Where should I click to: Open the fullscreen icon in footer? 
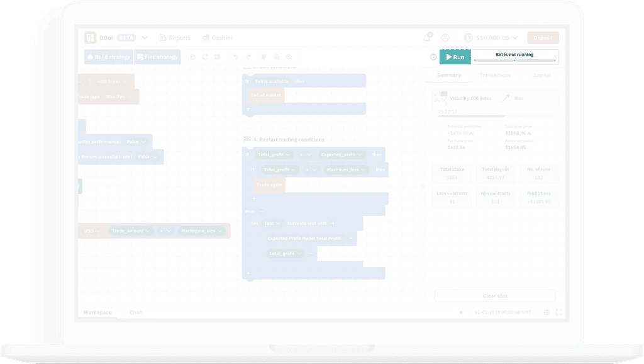558,312
